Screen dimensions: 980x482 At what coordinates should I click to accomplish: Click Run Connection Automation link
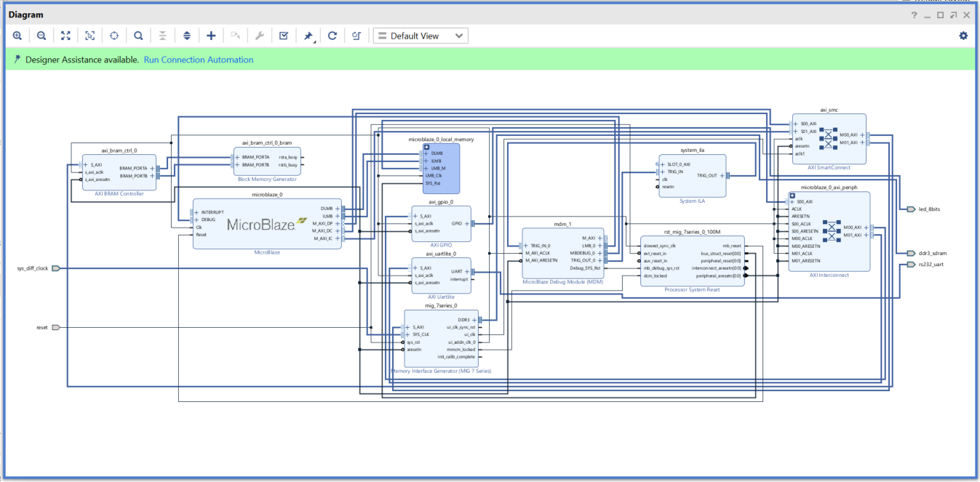199,60
